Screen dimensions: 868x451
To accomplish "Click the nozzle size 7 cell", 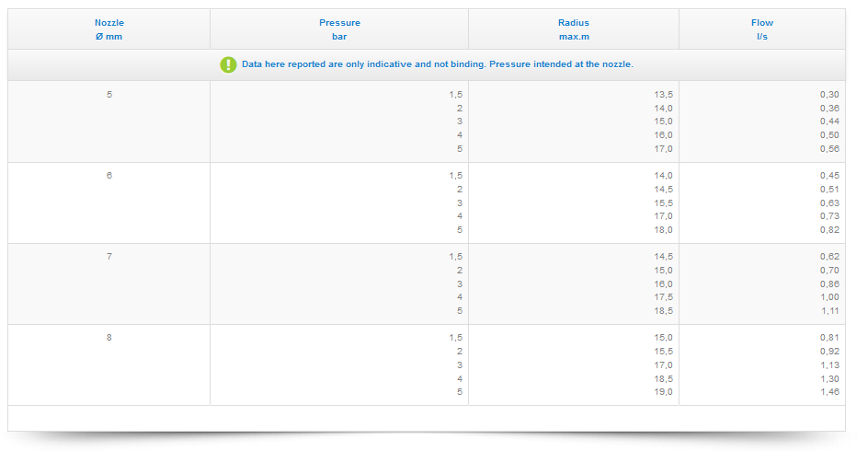I will coord(109,257).
